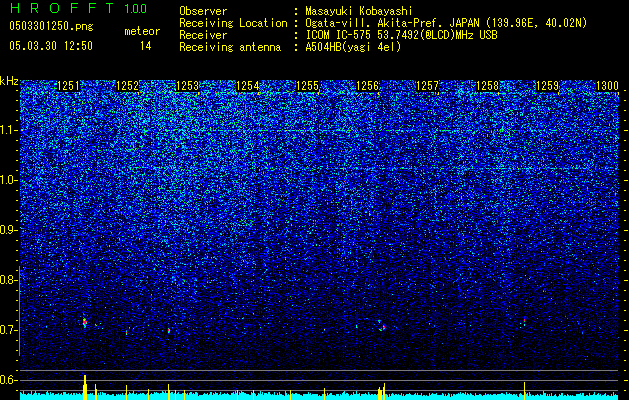This screenshot has height=400, width=629.
Task: Click the 0.6 frequency axis label
Action: click(7, 380)
